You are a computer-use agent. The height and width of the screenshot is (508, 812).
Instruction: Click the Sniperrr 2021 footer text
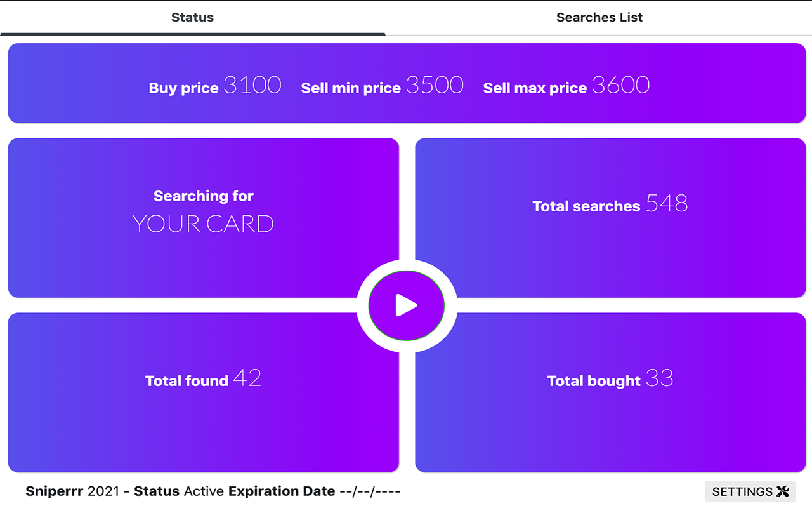[x=72, y=491]
